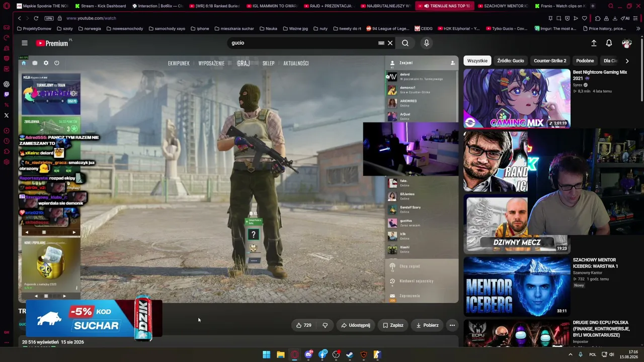The image size is (644, 362).
Task: Open the on-screen keyboard in search box
Action: click(381, 43)
